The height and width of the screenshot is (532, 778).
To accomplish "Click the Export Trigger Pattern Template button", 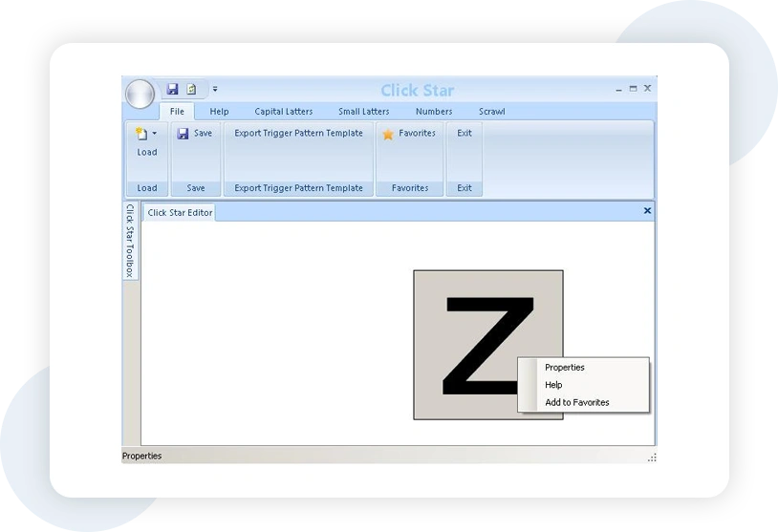I will pos(299,133).
